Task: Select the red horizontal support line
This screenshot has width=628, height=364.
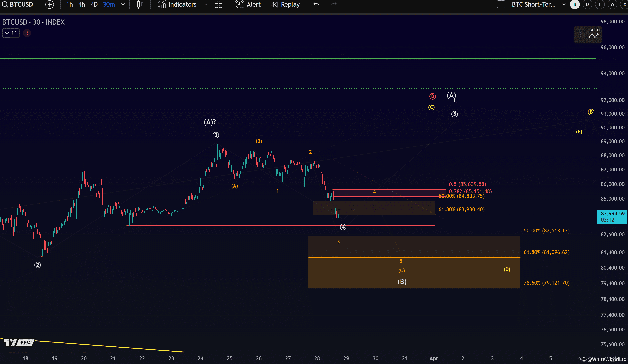Action: pos(281,225)
